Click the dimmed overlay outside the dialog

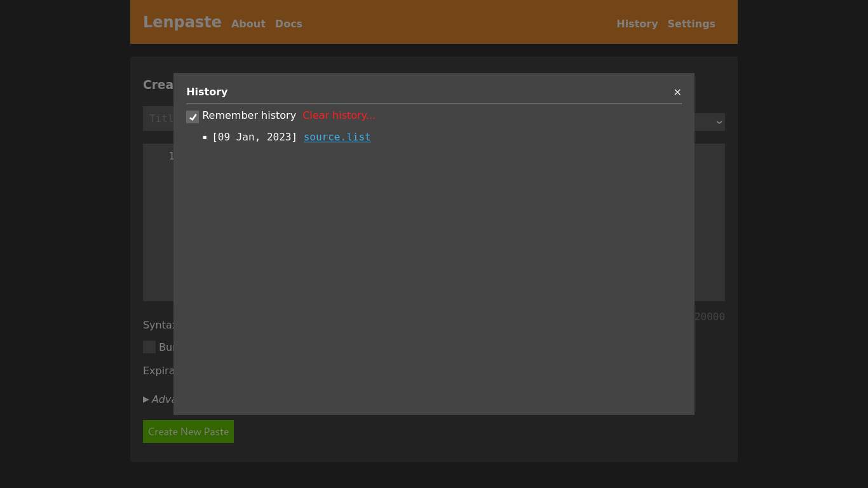click(434, 457)
